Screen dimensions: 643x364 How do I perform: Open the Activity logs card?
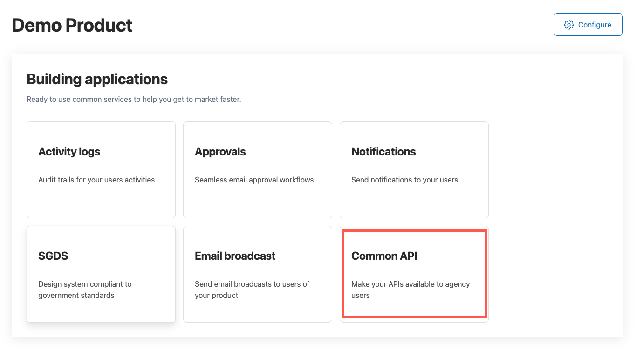pos(101,170)
